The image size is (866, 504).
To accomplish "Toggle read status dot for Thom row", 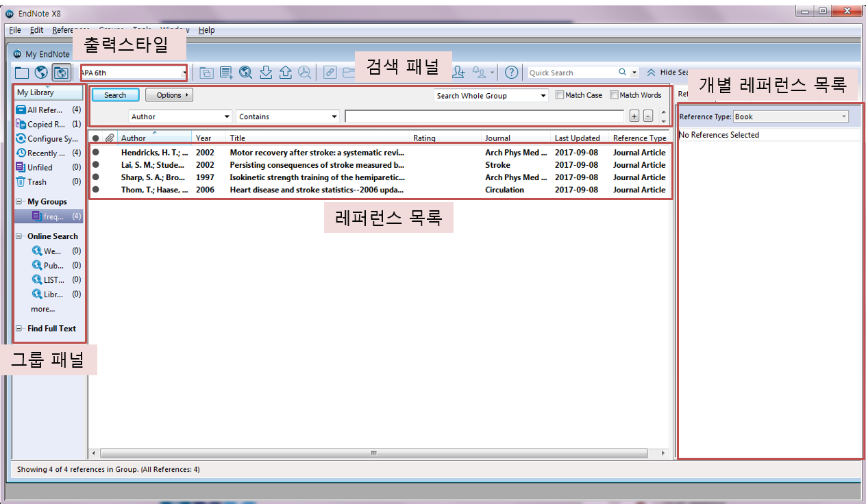I will [96, 189].
